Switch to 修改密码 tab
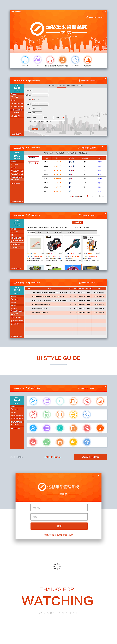117x644 pixels. point(80,86)
